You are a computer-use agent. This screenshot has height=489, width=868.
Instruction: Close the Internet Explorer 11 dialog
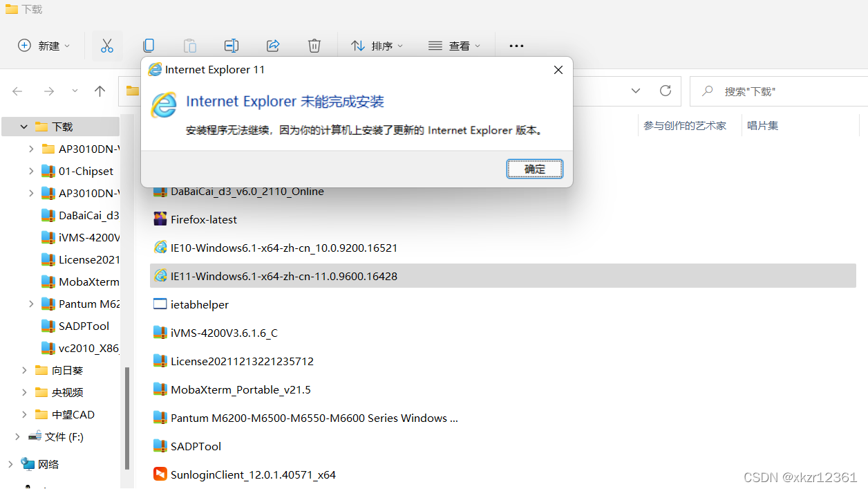[558, 70]
